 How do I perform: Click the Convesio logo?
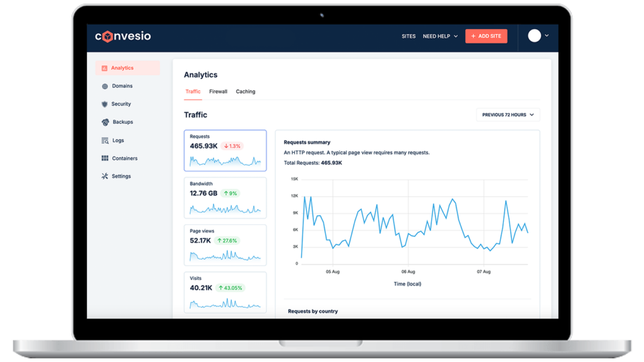(x=123, y=37)
